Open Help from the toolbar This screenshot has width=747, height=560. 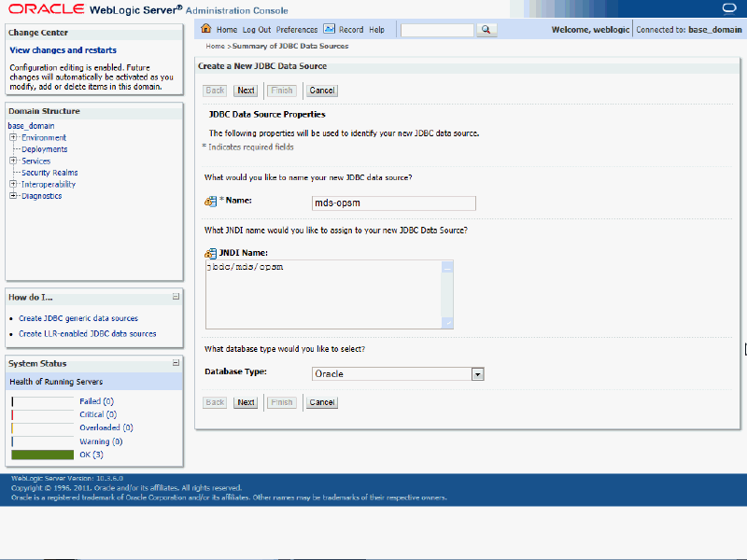click(x=376, y=30)
